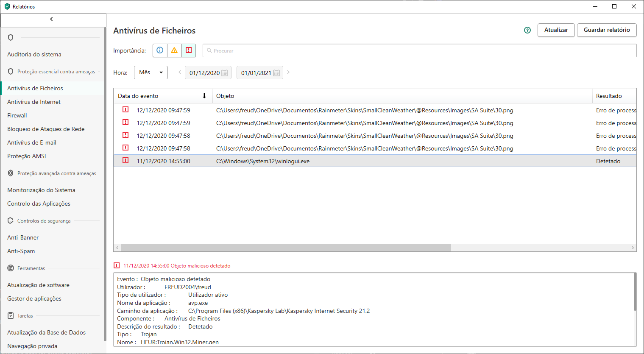The width and height of the screenshot is (644, 354).
Task: Click the Proteção essencial contra ameaças shield icon
Action: [x=11, y=72]
